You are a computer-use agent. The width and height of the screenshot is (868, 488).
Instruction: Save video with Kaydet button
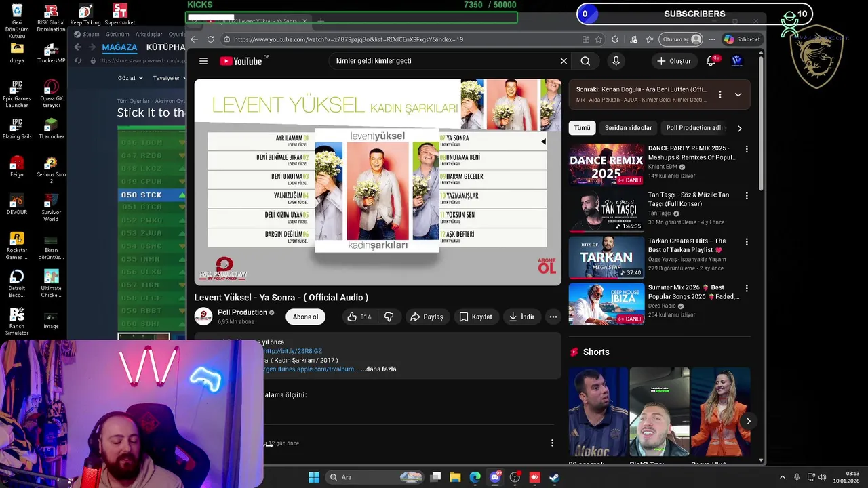point(475,317)
